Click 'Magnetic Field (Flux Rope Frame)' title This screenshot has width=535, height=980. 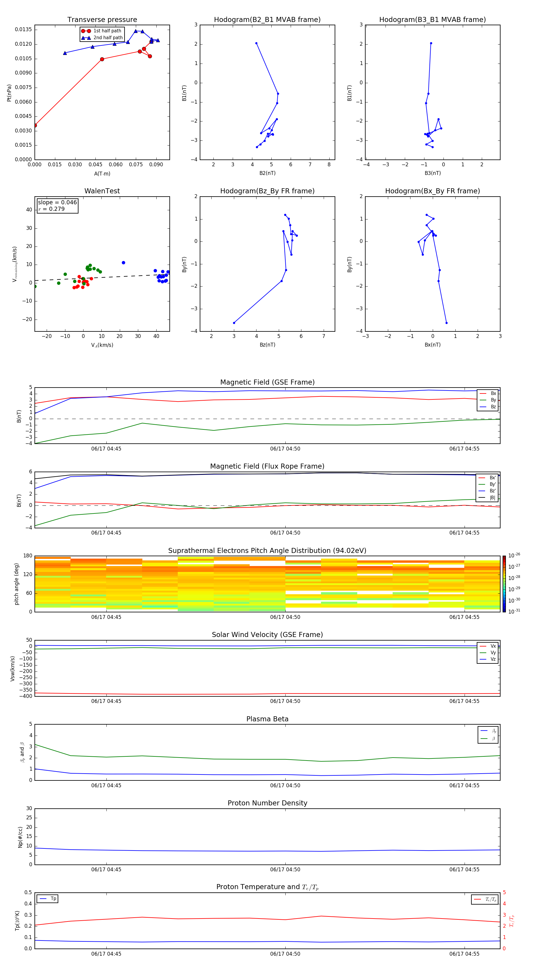tap(267, 467)
